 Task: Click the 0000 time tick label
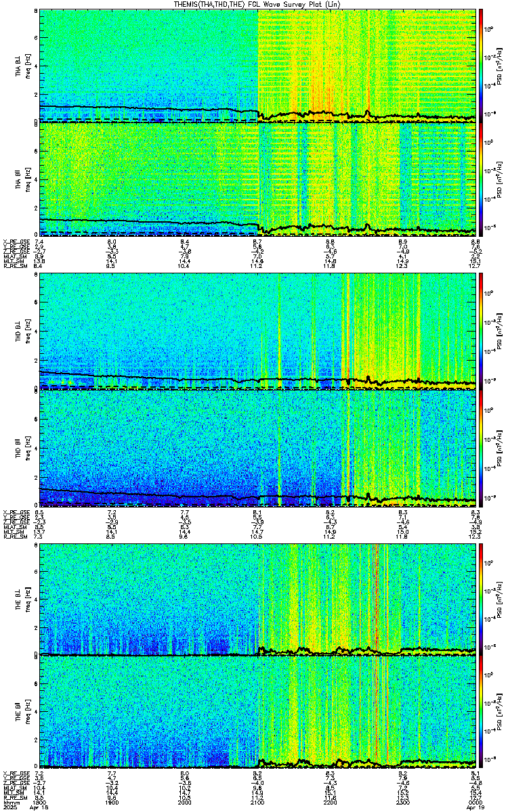476,803
